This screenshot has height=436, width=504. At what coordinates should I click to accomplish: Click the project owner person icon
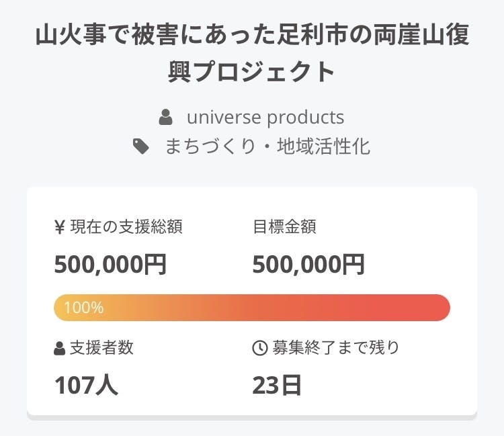pos(165,118)
